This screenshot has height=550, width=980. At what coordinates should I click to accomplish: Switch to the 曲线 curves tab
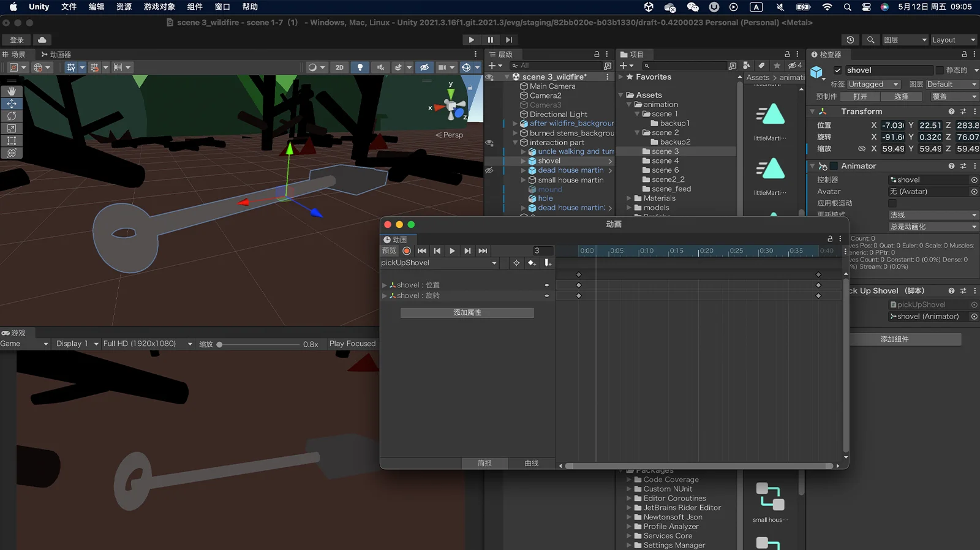(x=532, y=463)
